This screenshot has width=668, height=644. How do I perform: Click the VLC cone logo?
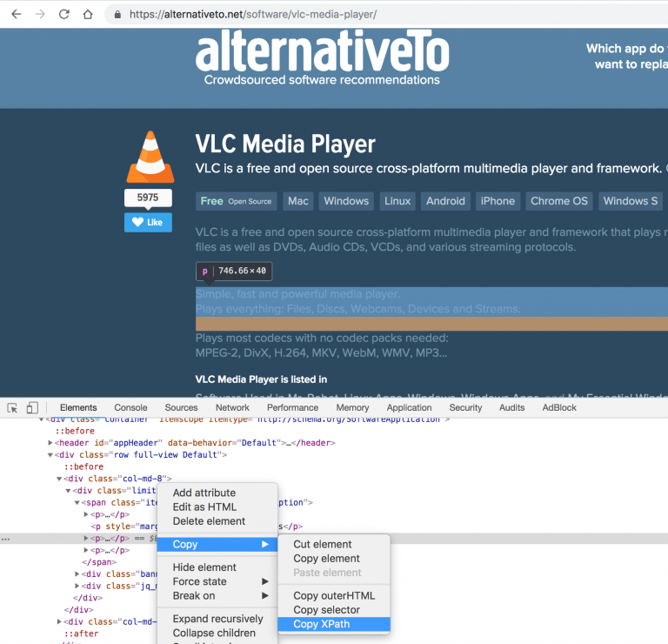(150, 157)
